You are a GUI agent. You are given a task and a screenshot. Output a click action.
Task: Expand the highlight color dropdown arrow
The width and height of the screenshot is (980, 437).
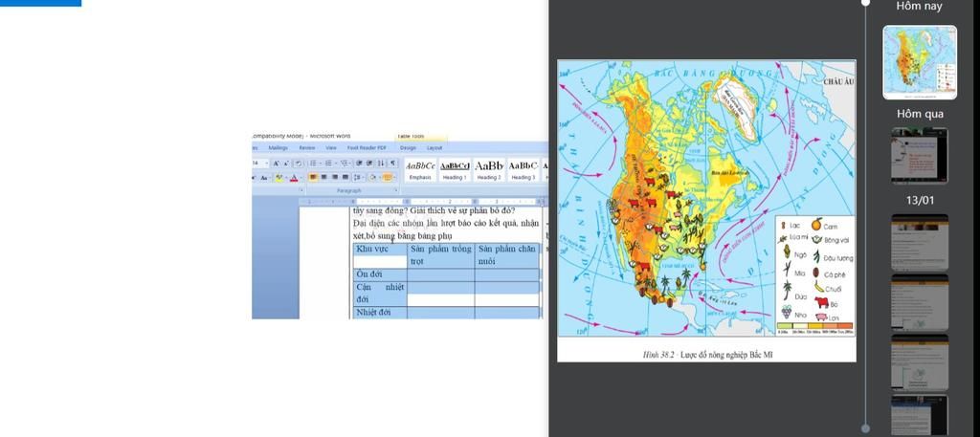286,178
